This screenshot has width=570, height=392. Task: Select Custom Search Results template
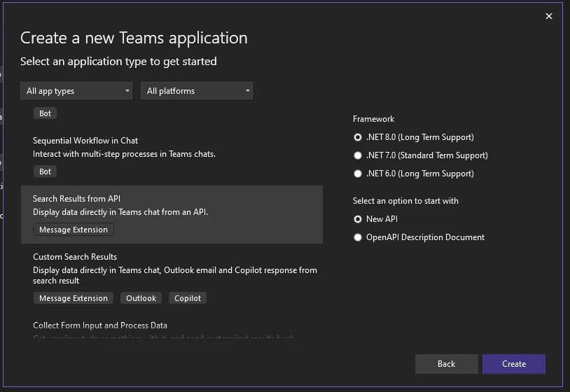[x=172, y=278]
